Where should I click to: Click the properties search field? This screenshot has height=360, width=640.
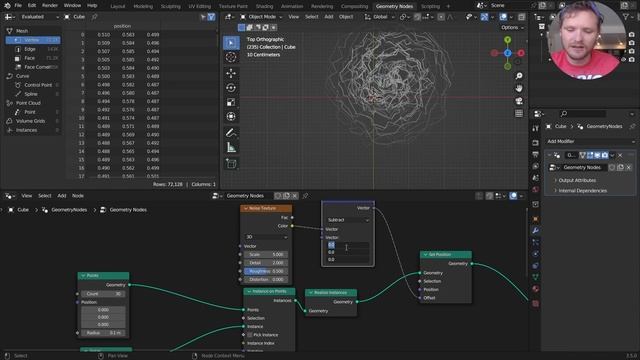[x=582, y=113]
